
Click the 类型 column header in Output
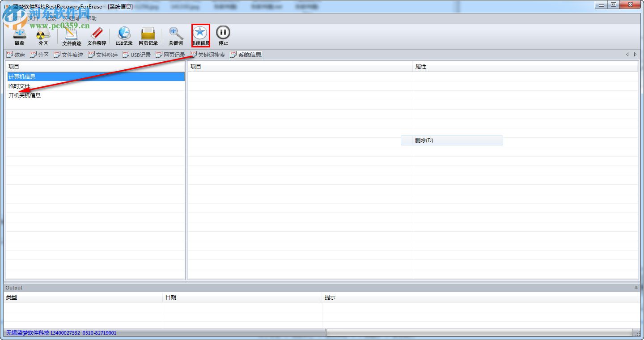pyautogui.click(x=83, y=297)
